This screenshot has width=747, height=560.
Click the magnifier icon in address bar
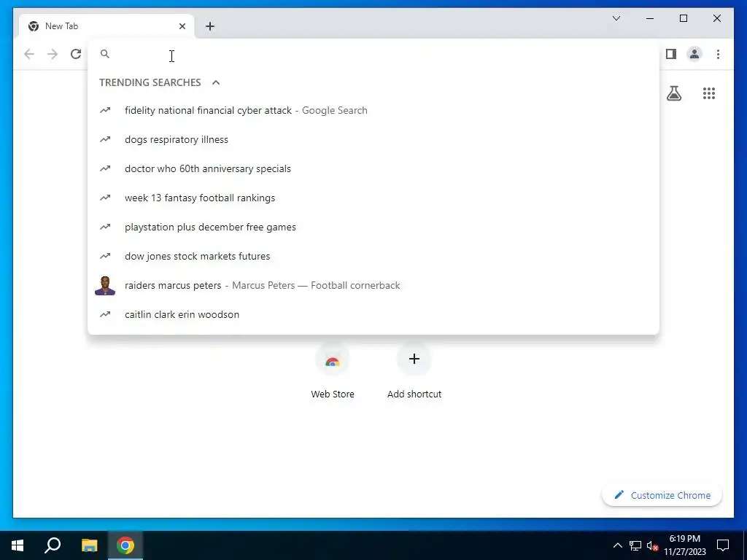pyautogui.click(x=105, y=54)
